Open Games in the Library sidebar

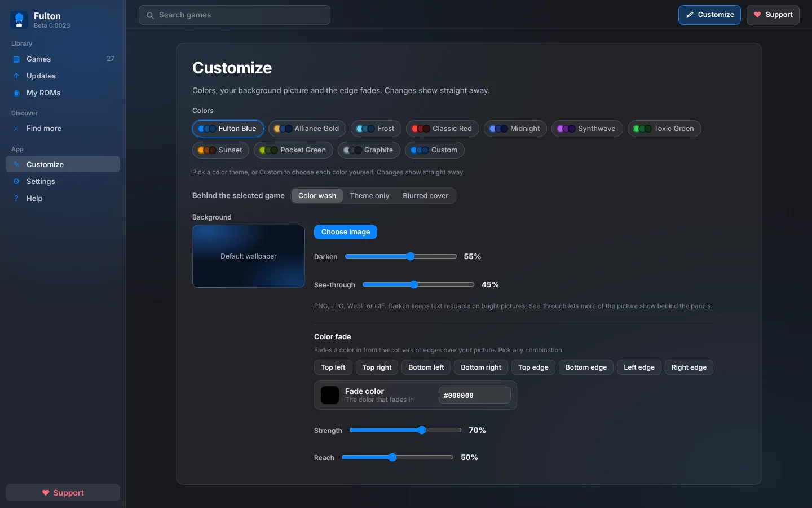coord(63,59)
